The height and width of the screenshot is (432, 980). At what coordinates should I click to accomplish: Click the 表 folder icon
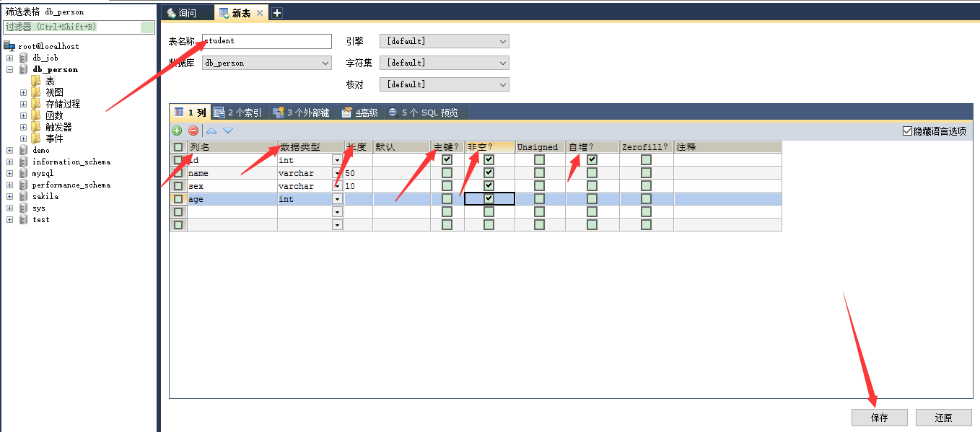pyautogui.click(x=36, y=81)
